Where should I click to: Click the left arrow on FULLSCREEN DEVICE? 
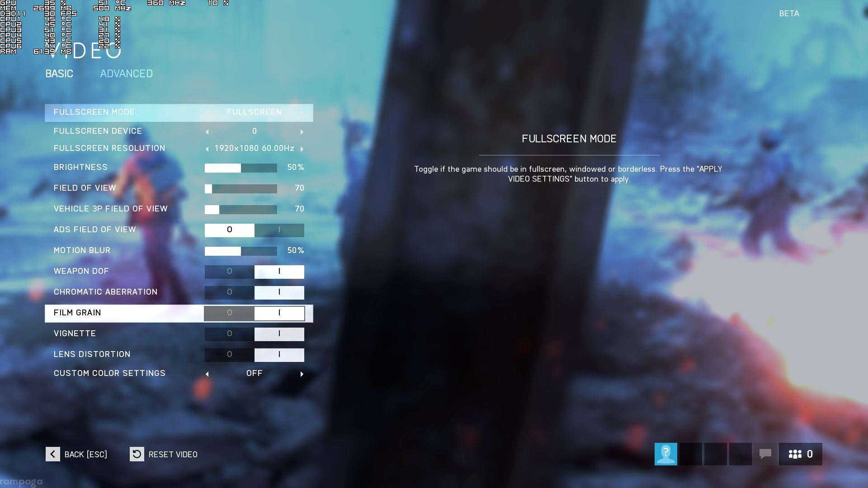pyautogui.click(x=207, y=131)
